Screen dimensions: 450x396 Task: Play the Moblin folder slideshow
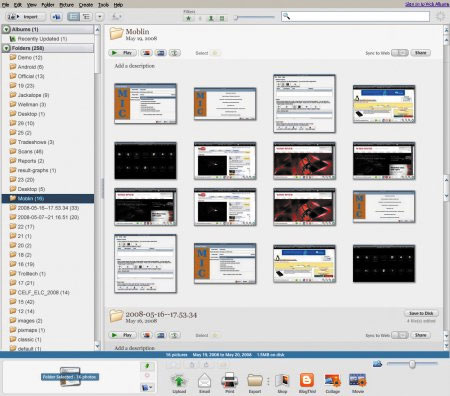123,53
